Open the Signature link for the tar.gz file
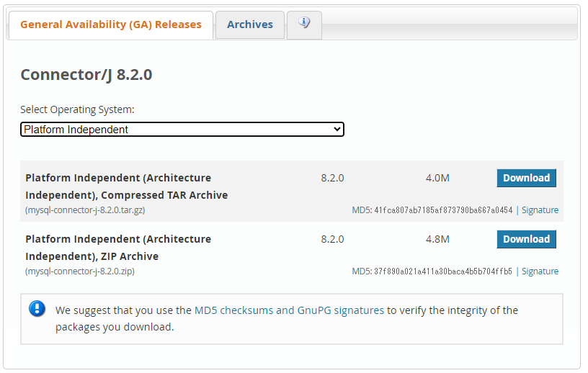This screenshot has height=373, width=588. (540, 210)
